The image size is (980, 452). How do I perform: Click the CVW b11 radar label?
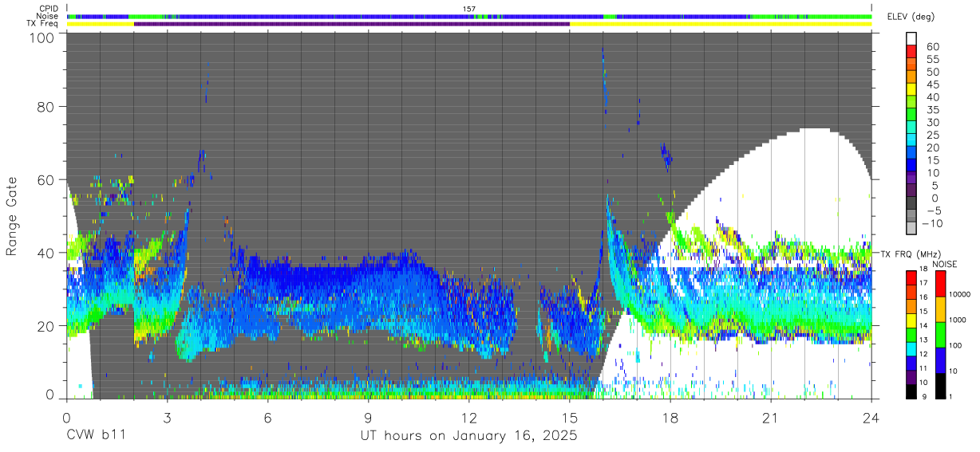click(x=95, y=435)
